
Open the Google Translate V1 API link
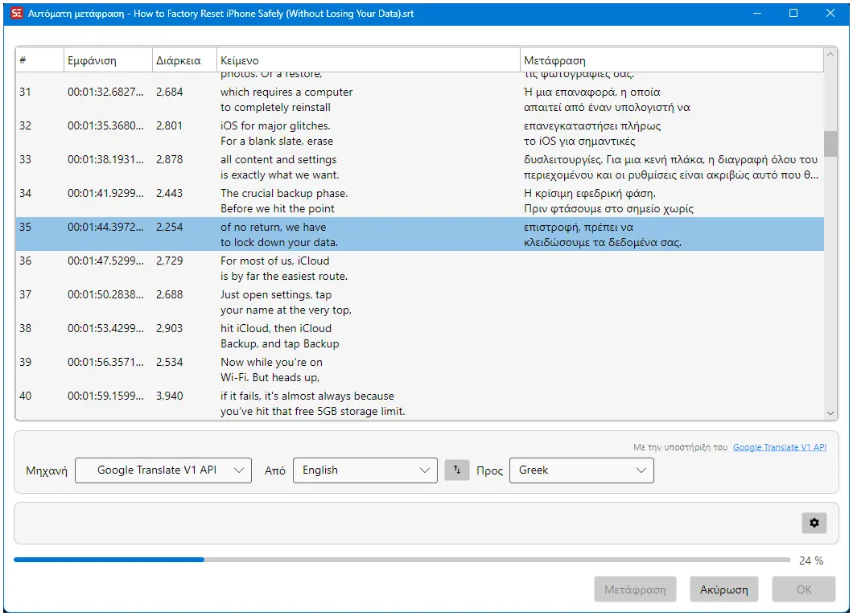click(x=780, y=447)
